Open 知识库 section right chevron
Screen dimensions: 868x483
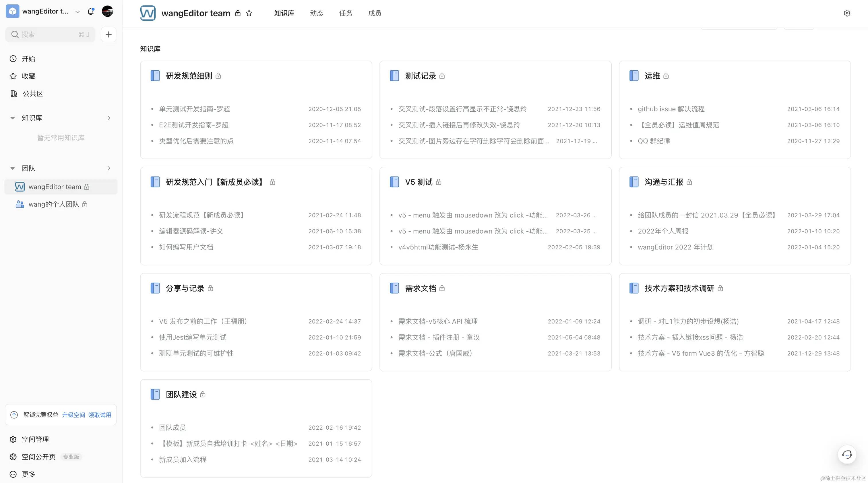[x=108, y=118]
